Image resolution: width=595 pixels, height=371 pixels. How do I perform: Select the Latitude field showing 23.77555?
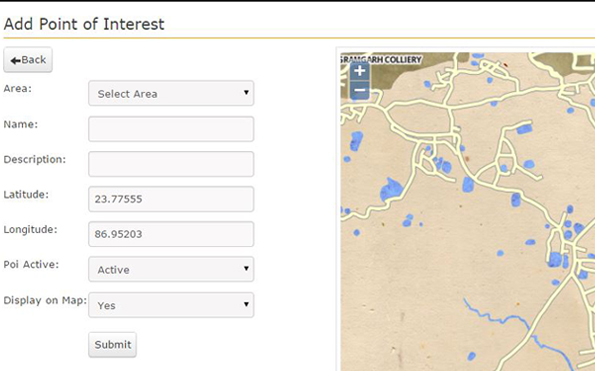[171, 199]
